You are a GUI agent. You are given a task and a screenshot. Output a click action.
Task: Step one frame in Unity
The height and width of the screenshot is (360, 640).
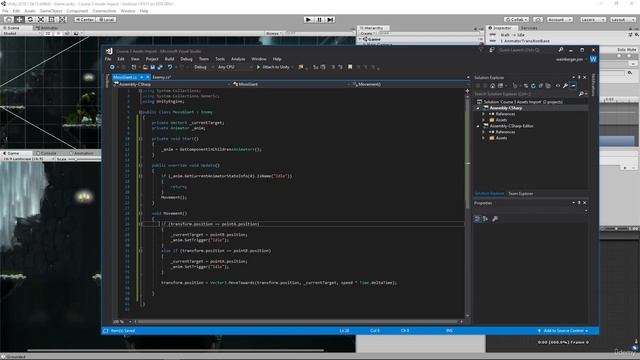[x=331, y=19]
